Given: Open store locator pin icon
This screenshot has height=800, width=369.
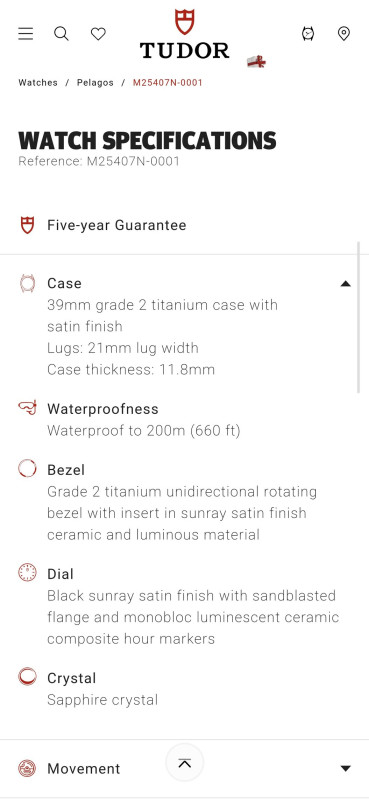Looking at the screenshot, I should (x=344, y=34).
